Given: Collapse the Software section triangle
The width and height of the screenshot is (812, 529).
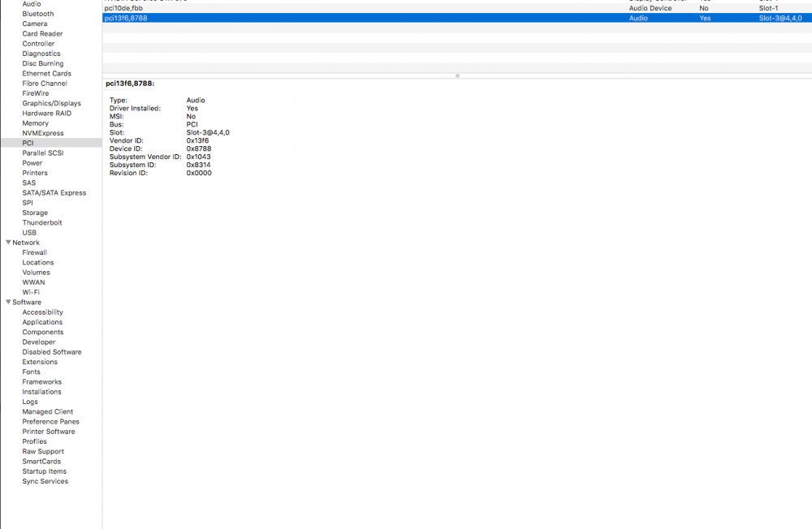Looking at the screenshot, I should [x=8, y=302].
